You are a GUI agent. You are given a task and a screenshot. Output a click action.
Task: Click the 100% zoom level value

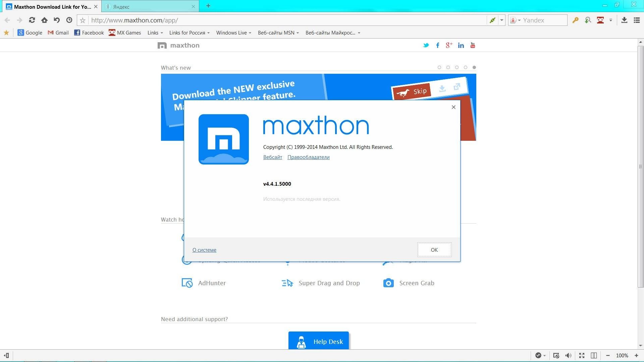coord(622,355)
